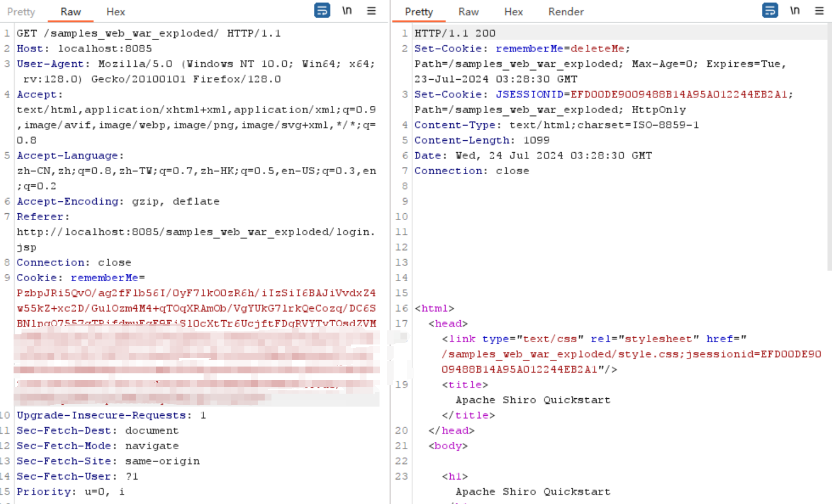Screen dimensions: 832x504
Task: Toggle word wrap in the request panel
Action: [322, 11]
